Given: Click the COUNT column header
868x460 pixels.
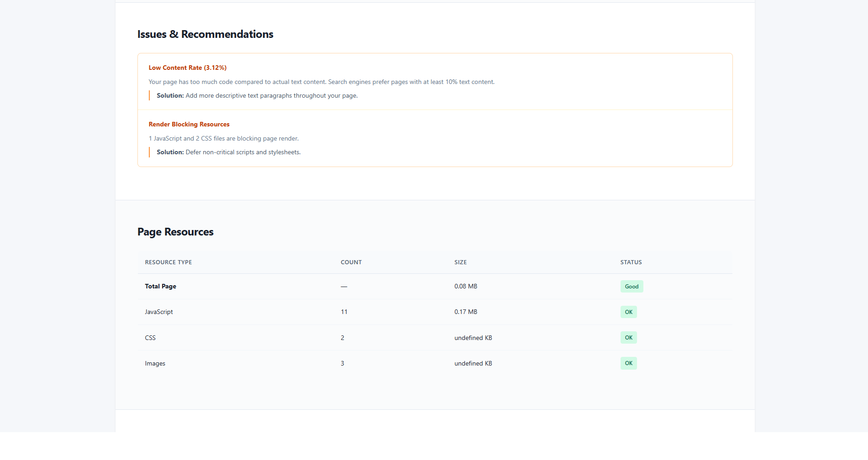Looking at the screenshot, I should point(351,262).
